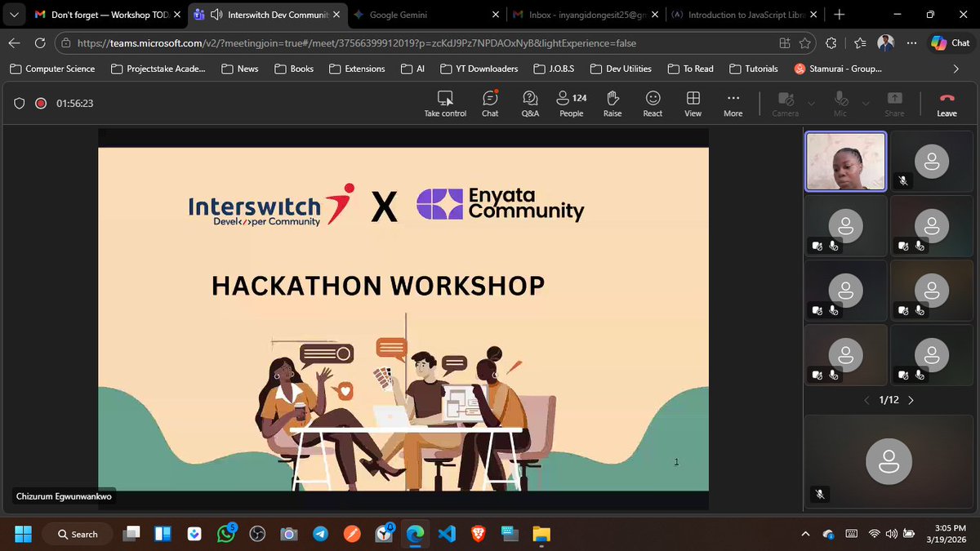Click the Share content button

coord(894,104)
